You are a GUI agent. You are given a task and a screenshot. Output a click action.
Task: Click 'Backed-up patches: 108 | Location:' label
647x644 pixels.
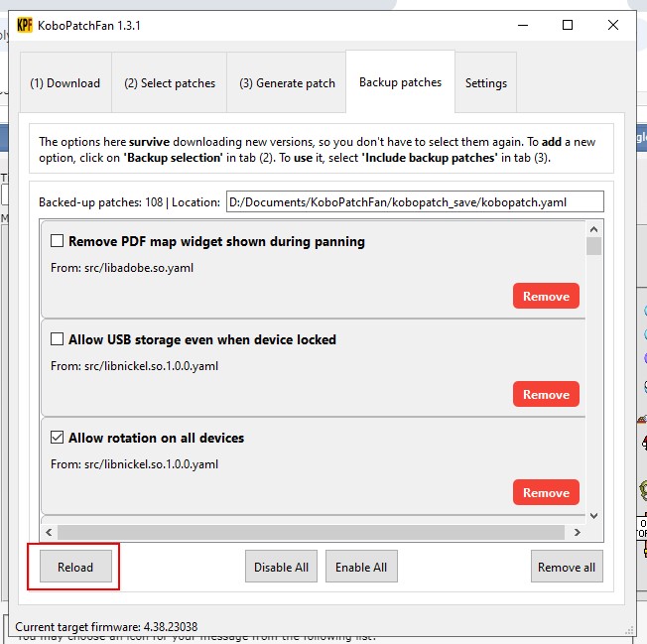(129, 202)
